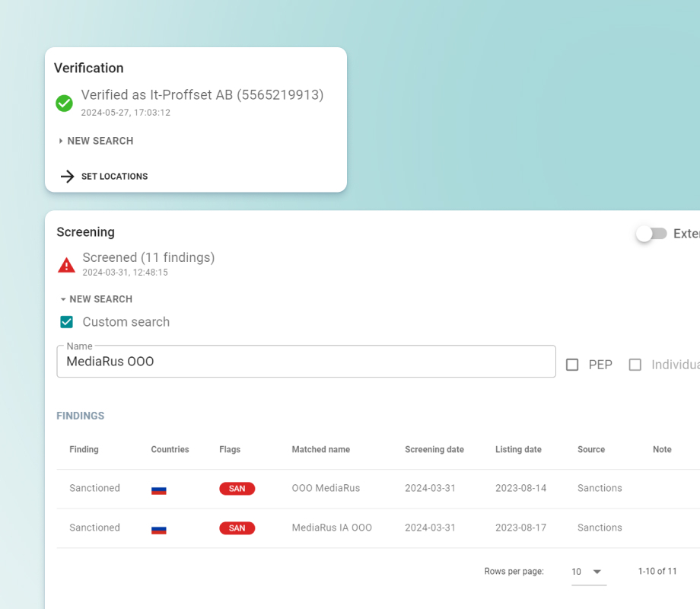The width and height of the screenshot is (700, 609).
Task: Expand New Search under Verification
Action: 96,141
